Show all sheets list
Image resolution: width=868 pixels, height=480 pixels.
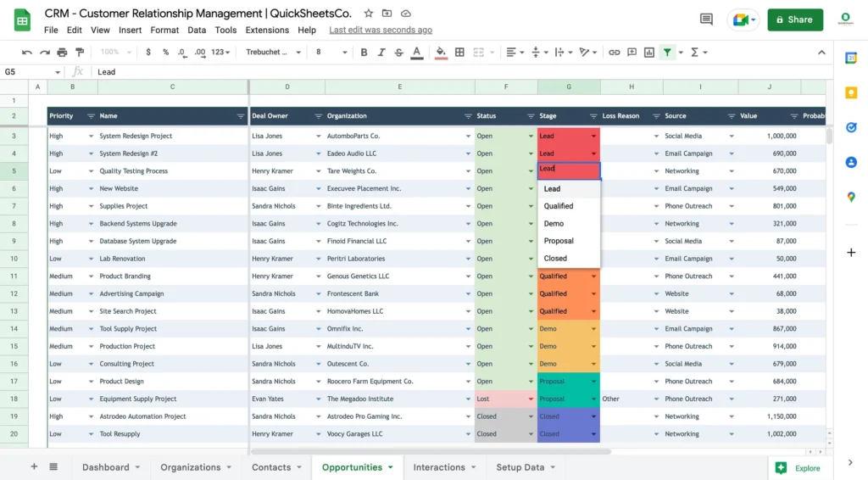pyautogui.click(x=53, y=466)
